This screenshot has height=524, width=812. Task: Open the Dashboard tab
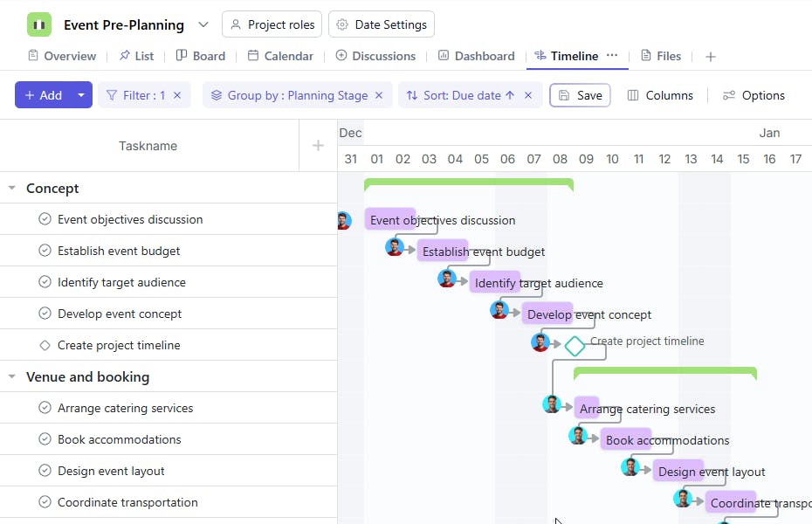tap(477, 56)
